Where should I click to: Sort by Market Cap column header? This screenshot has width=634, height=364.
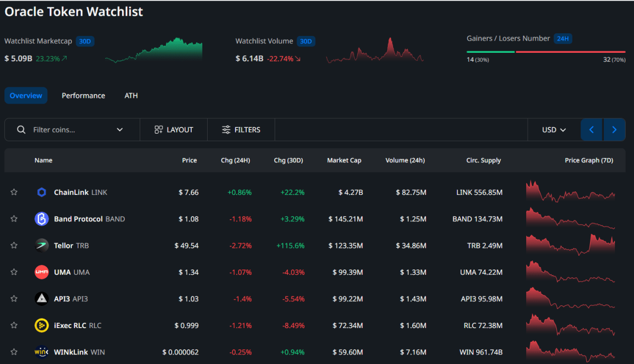pos(344,160)
